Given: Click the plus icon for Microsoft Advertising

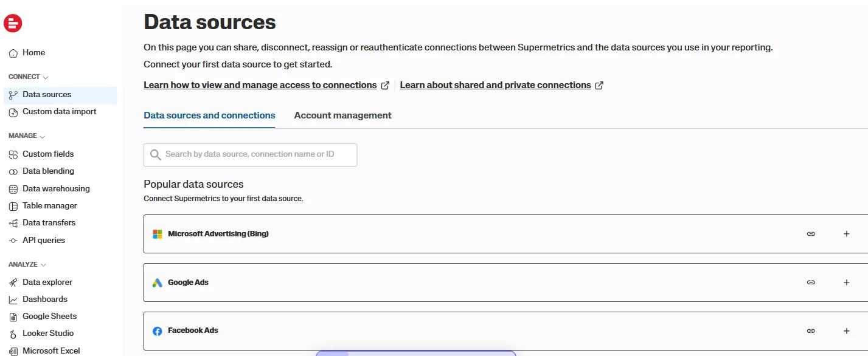Looking at the screenshot, I should [846, 234].
